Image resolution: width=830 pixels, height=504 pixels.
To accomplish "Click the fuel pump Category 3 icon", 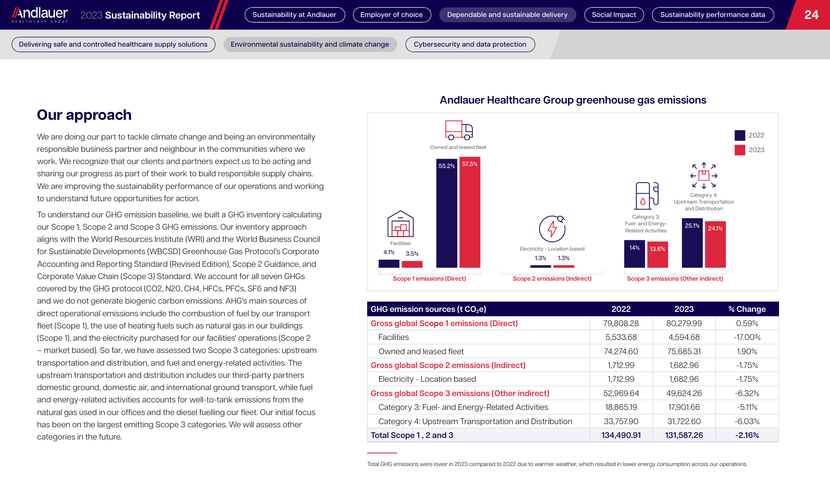I will [647, 196].
